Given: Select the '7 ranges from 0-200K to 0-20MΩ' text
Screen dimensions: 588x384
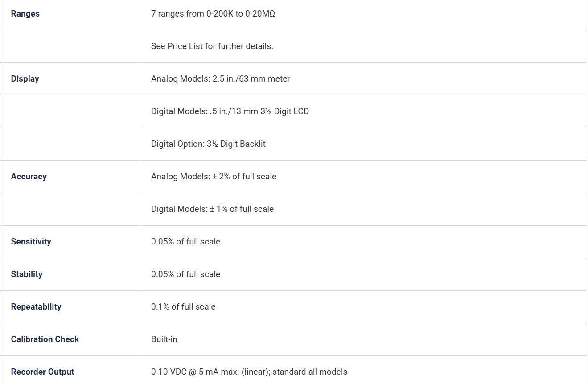Looking at the screenshot, I should click(x=213, y=14).
